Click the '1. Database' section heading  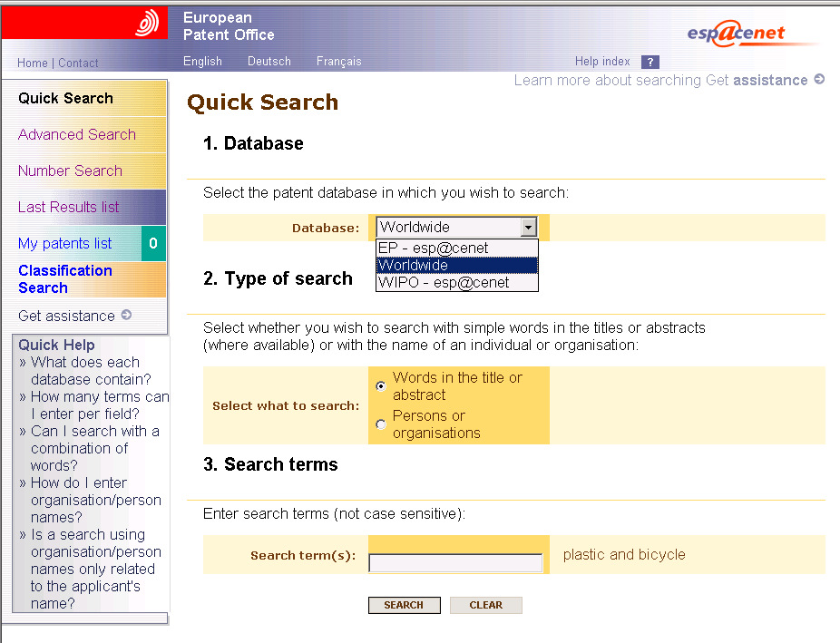253,143
